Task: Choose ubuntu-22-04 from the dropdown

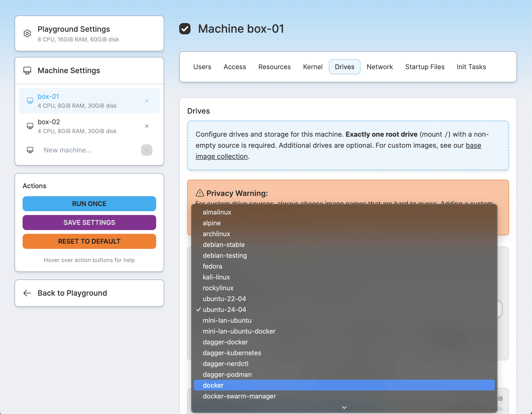Action: click(344, 299)
